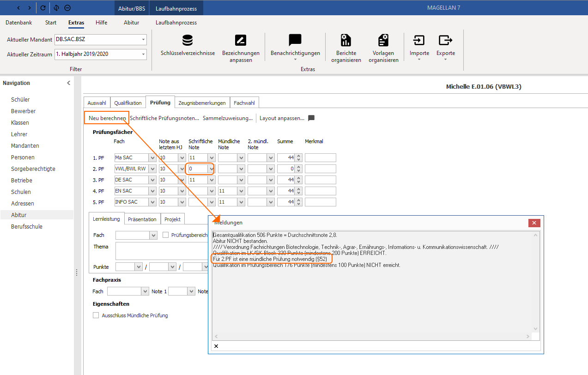Increase the Summe stepper for 1. PF

(298, 156)
